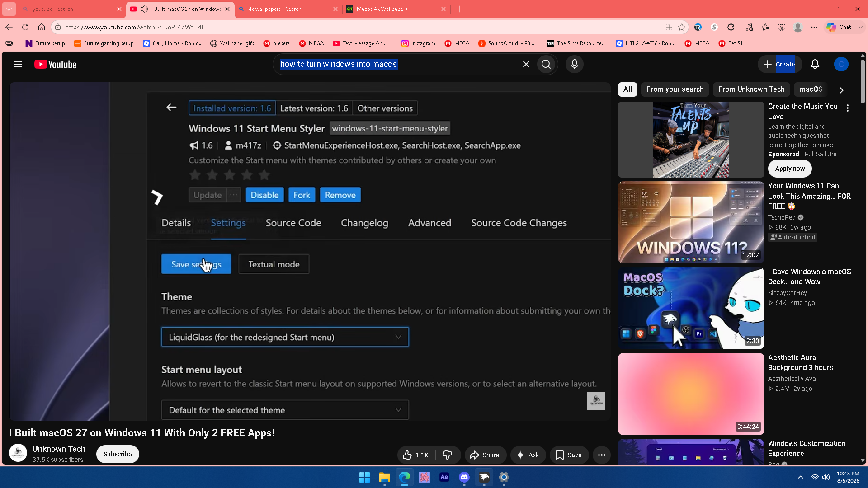This screenshot has width=868, height=488.
Task: Share this video
Action: [x=485, y=455]
